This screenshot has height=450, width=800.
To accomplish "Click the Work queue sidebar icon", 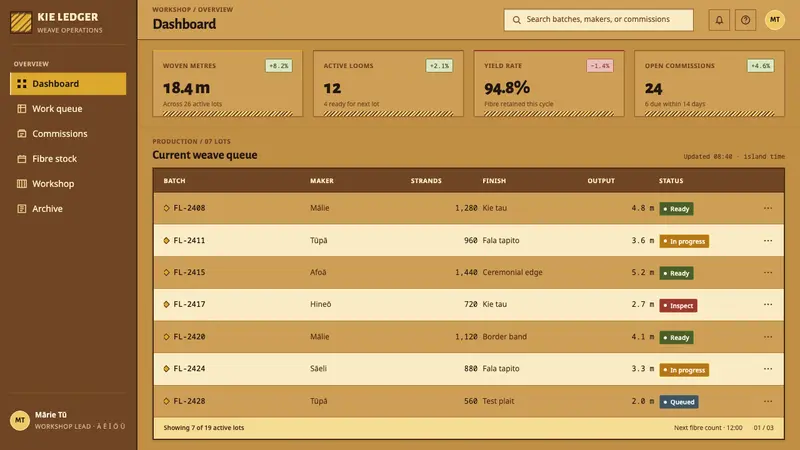I will [21, 109].
